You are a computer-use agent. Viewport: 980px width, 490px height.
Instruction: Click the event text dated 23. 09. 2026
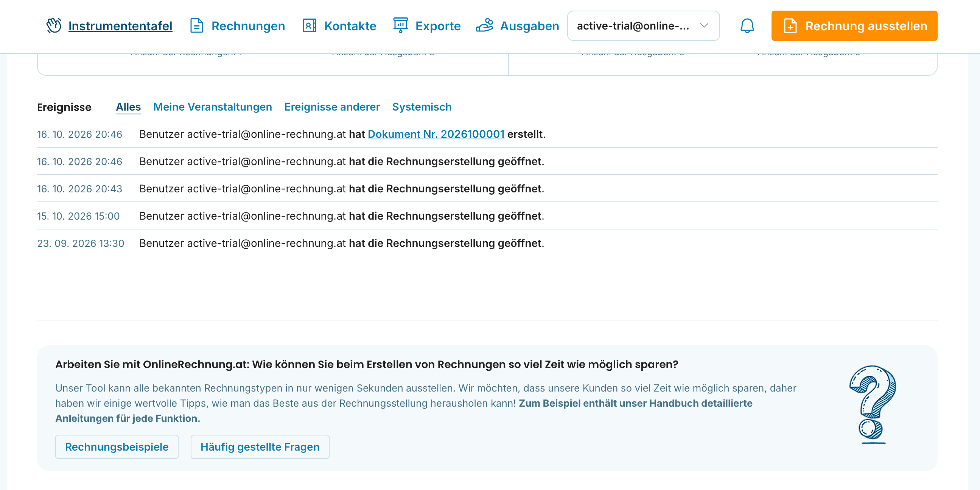click(x=342, y=243)
